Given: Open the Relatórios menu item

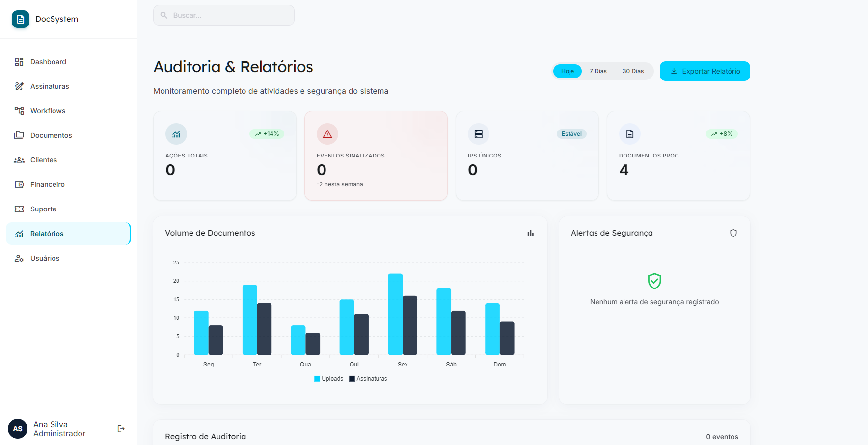Looking at the screenshot, I should 69,234.
